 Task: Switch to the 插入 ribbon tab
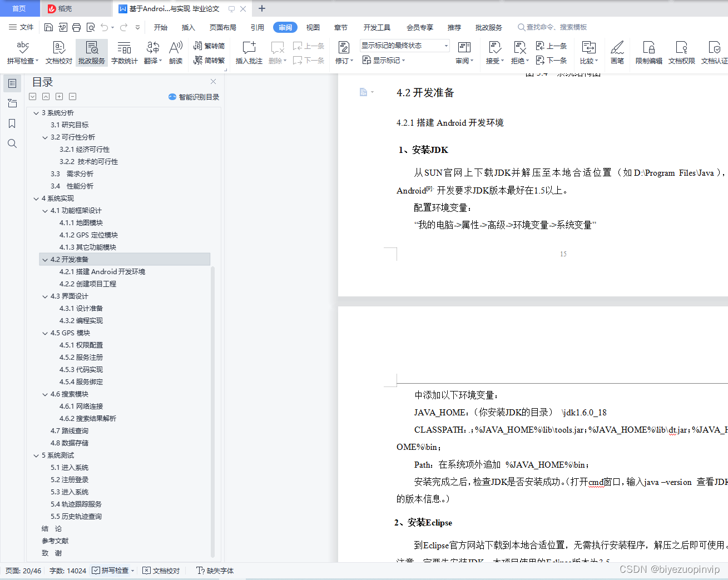tap(189, 27)
